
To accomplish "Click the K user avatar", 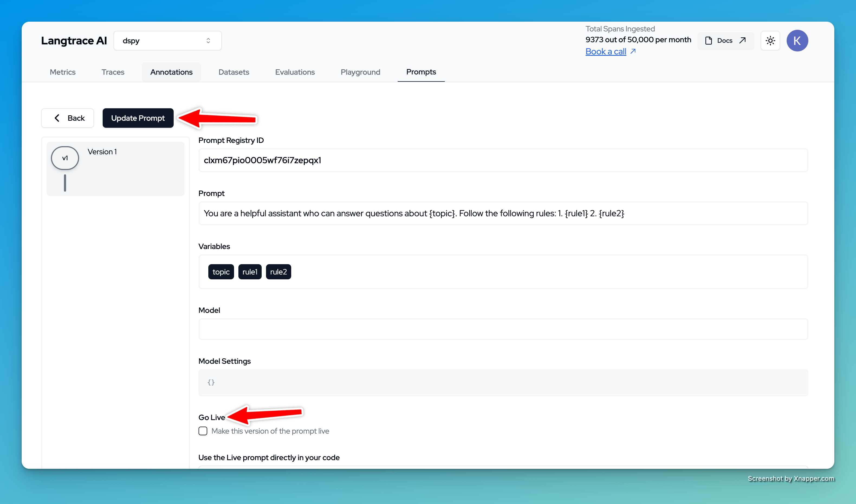I will coord(797,41).
